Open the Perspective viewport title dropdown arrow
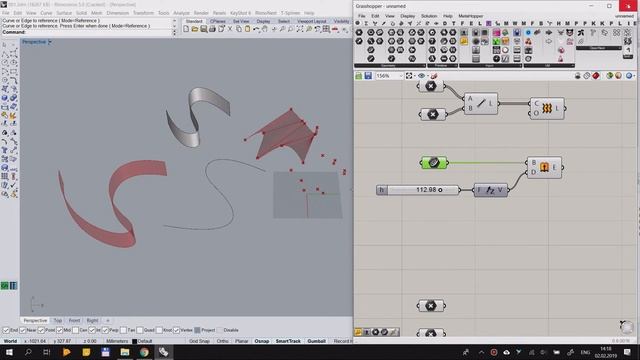This screenshot has height=360, width=640. pos(50,42)
